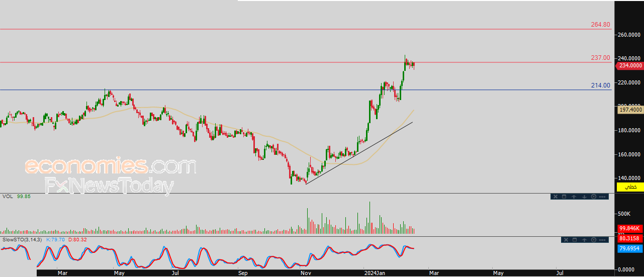Open VOL indicator settings gear

(x=594, y=197)
